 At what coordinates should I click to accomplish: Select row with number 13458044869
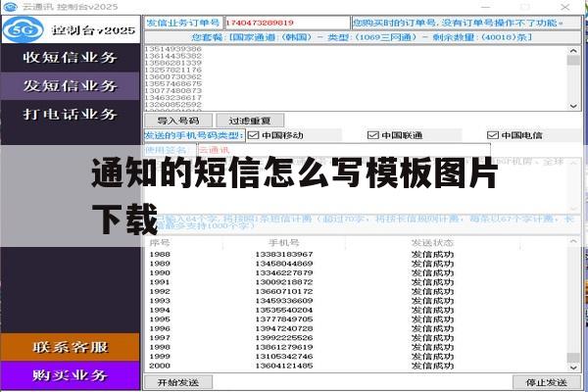(356, 264)
